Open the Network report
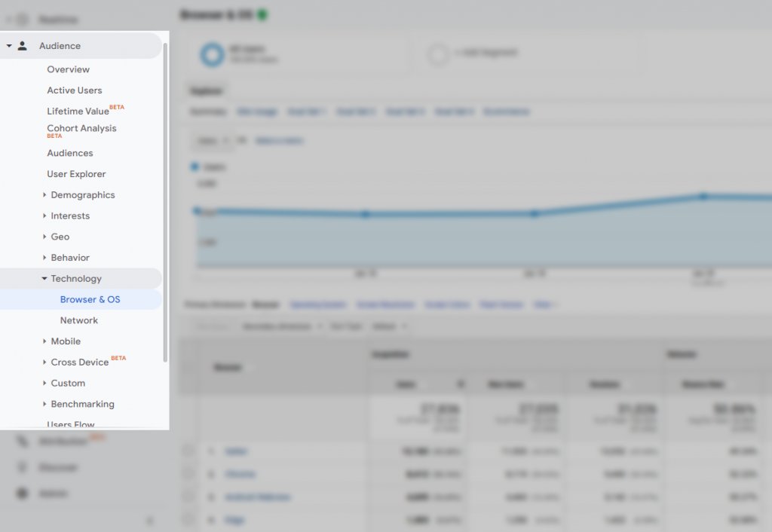Image resolution: width=772 pixels, height=532 pixels. pyautogui.click(x=78, y=320)
